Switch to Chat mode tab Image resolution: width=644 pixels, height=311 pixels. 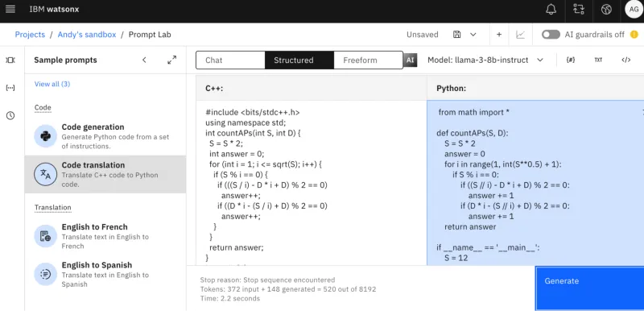(x=230, y=60)
